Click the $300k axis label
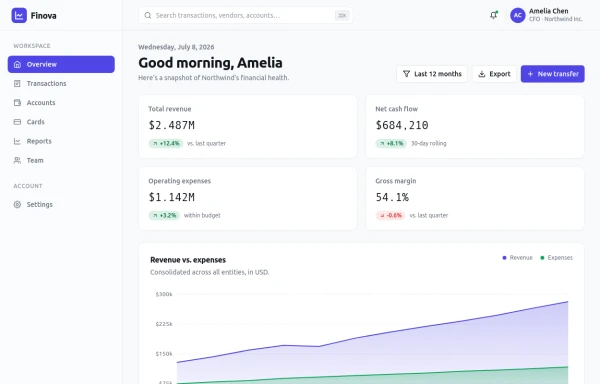The height and width of the screenshot is (384, 600). pos(164,294)
